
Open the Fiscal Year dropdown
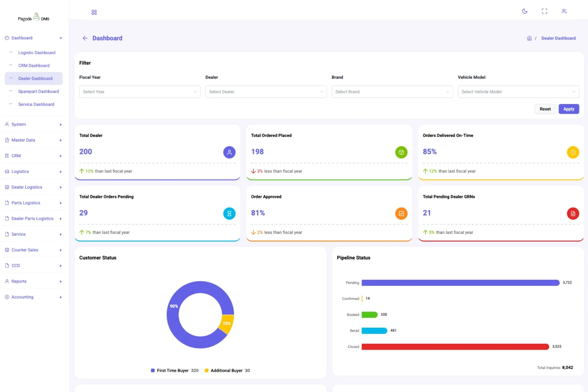(x=140, y=92)
